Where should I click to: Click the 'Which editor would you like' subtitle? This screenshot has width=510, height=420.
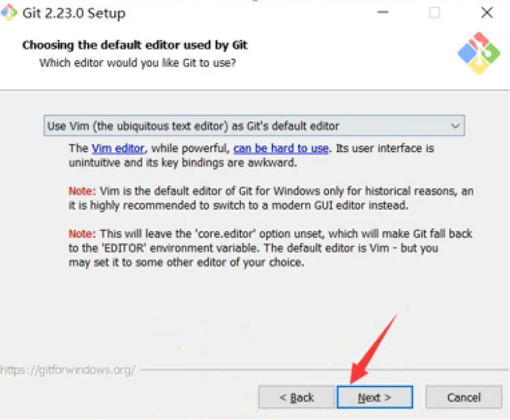(x=138, y=62)
